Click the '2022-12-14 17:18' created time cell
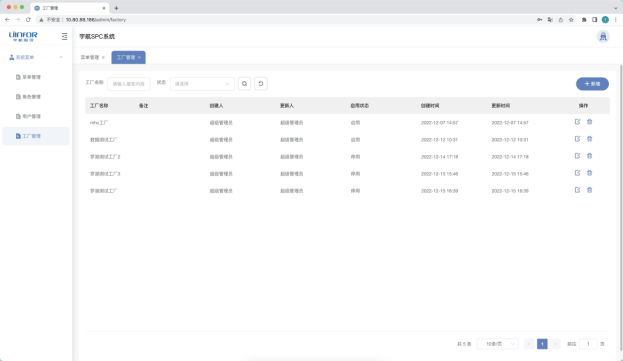This screenshot has height=361, width=623. pyautogui.click(x=439, y=157)
